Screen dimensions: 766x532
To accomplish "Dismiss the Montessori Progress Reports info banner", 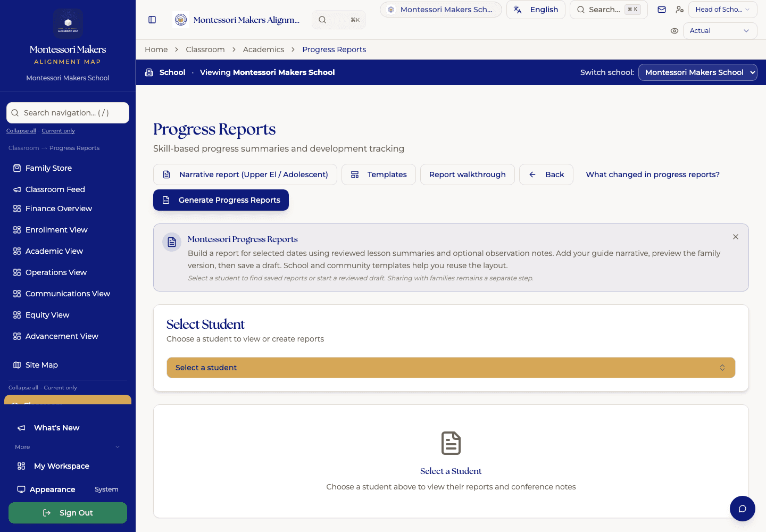I will click(x=736, y=237).
